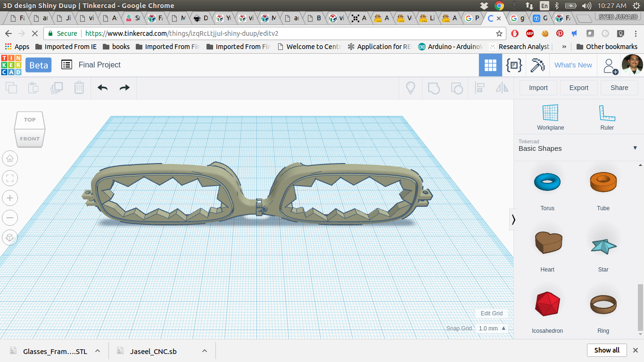Screen dimensions: 644x362
Task: Toggle show all hidden objects lightbulb
Action: [410, 88]
